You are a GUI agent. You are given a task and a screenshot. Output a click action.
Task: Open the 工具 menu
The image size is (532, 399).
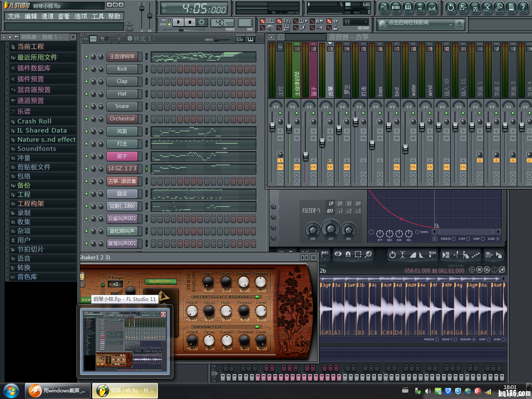pos(98,16)
